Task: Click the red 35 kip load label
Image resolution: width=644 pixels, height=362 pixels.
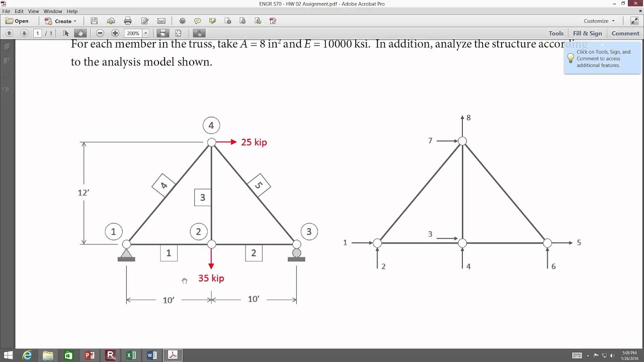Action: (211, 278)
